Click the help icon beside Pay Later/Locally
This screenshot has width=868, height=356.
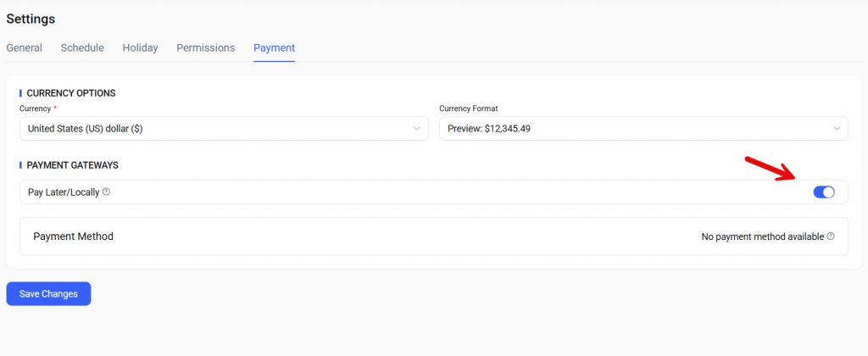(106, 192)
